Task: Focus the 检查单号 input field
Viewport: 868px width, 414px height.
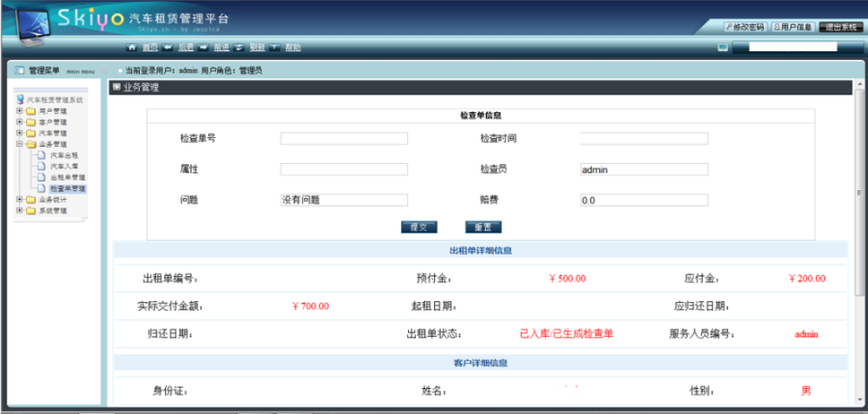Action: 344,139
